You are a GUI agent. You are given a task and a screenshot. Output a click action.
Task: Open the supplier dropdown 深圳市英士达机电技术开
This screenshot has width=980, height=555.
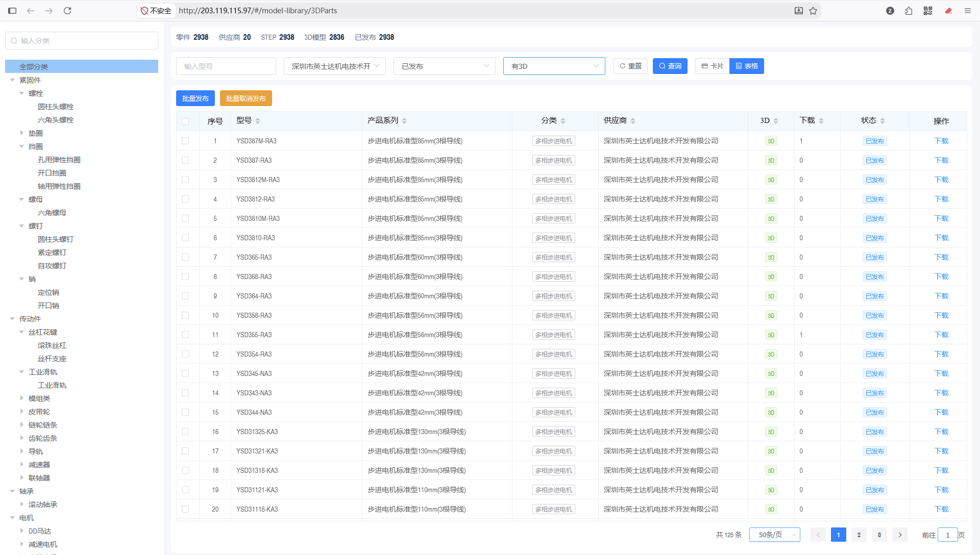tap(335, 66)
